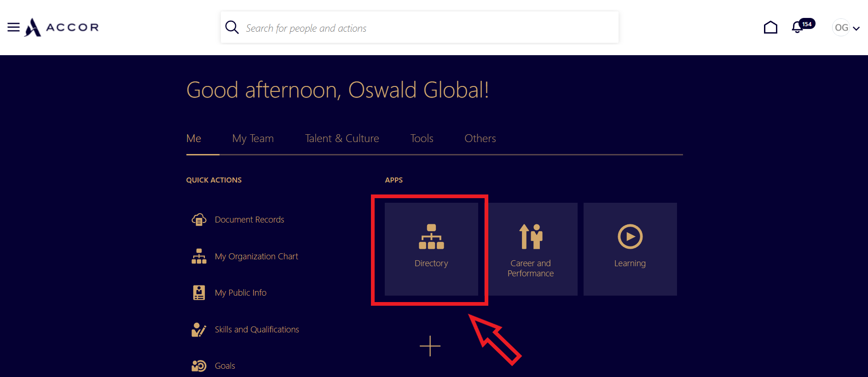Open the Learning app tile
Image resolution: width=868 pixels, height=377 pixels.
click(x=630, y=249)
